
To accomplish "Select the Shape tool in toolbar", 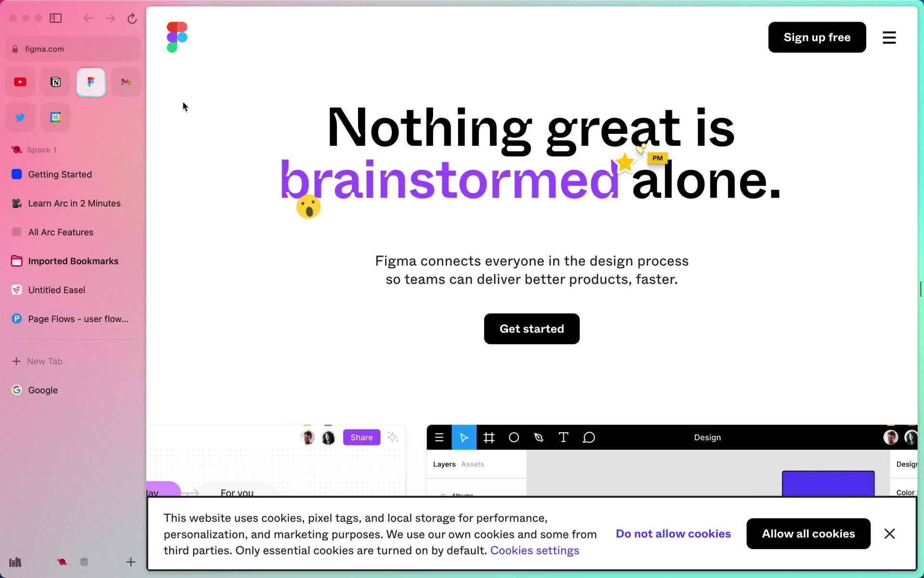I will (513, 437).
